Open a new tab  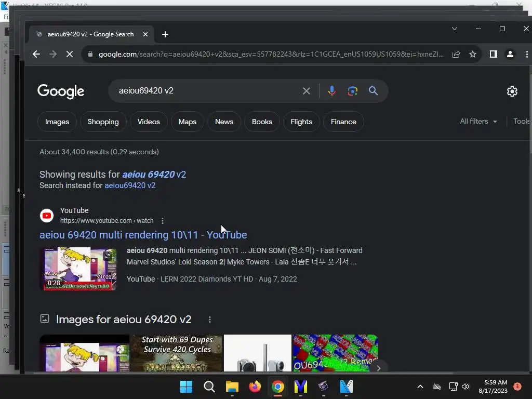pos(165,34)
